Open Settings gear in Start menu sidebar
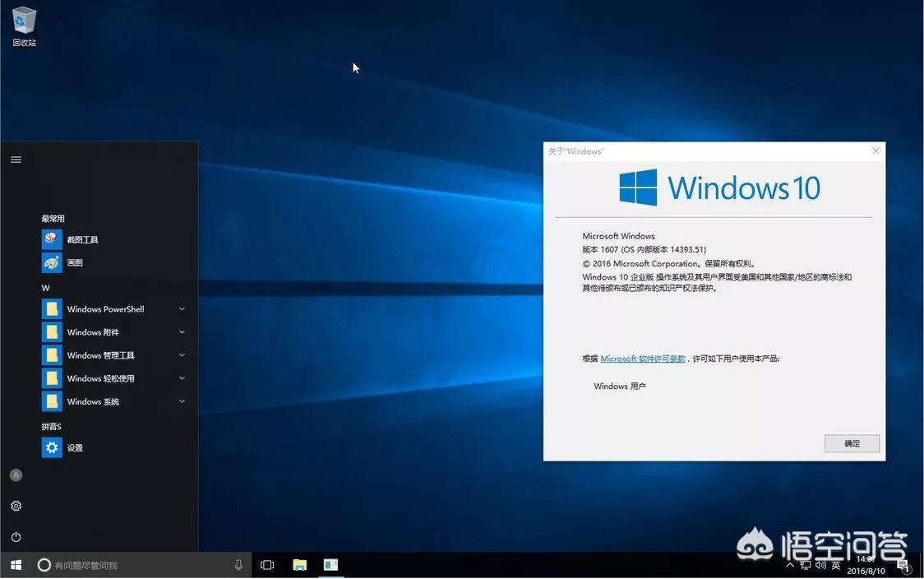The height and width of the screenshot is (579, 924). coord(16,506)
